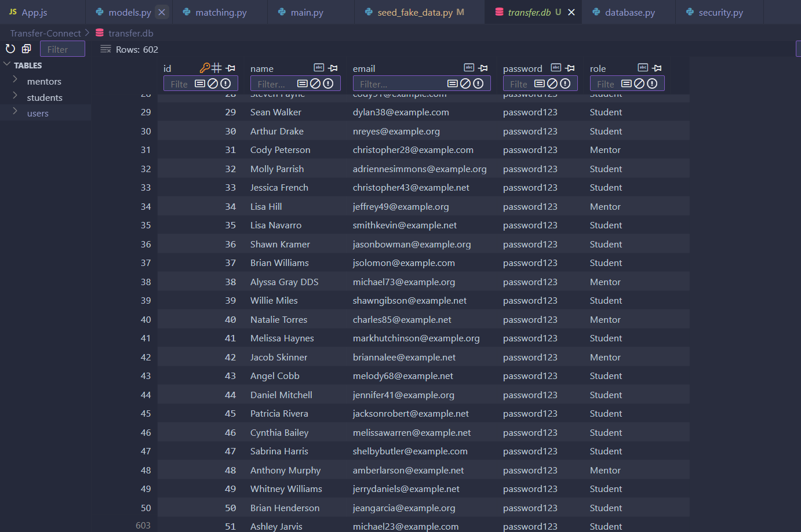This screenshot has width=801, height=532.
Task: Click the exclamation icon in role filter
Action: click(x=652, y=83)
